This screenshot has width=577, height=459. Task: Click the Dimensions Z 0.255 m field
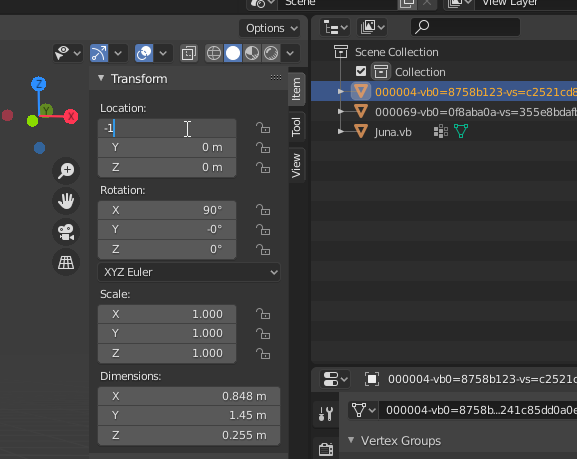(x=189, y=435)
